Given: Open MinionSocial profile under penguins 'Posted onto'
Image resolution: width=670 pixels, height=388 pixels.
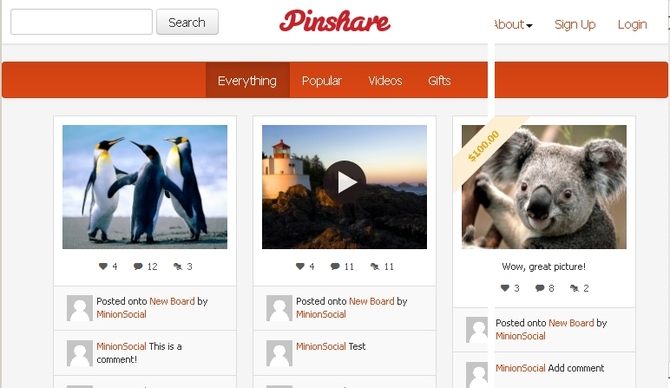Looking at the screenshot, I should [121, 315].
